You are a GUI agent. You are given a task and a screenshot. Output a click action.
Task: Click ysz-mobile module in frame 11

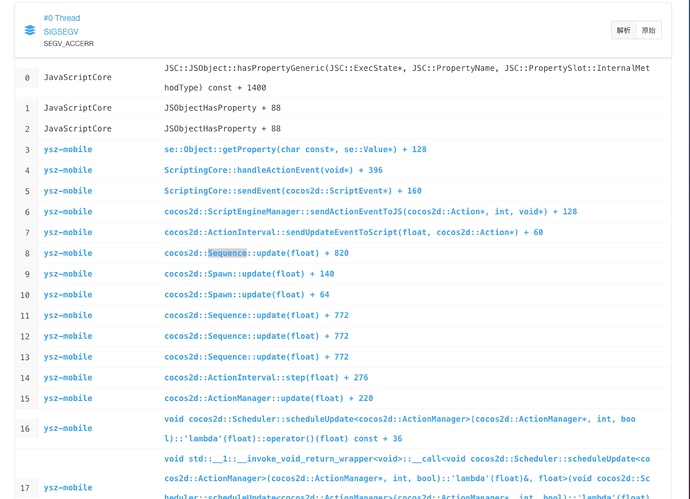68,315
